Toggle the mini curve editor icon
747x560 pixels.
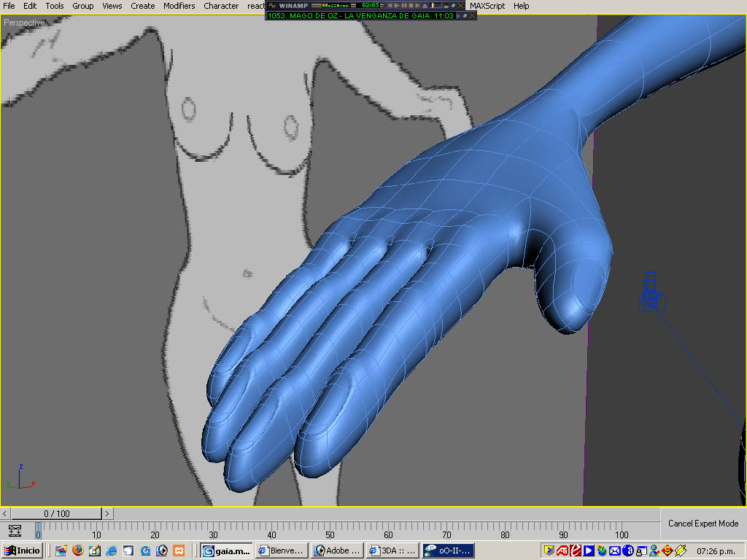pos(15,531)
